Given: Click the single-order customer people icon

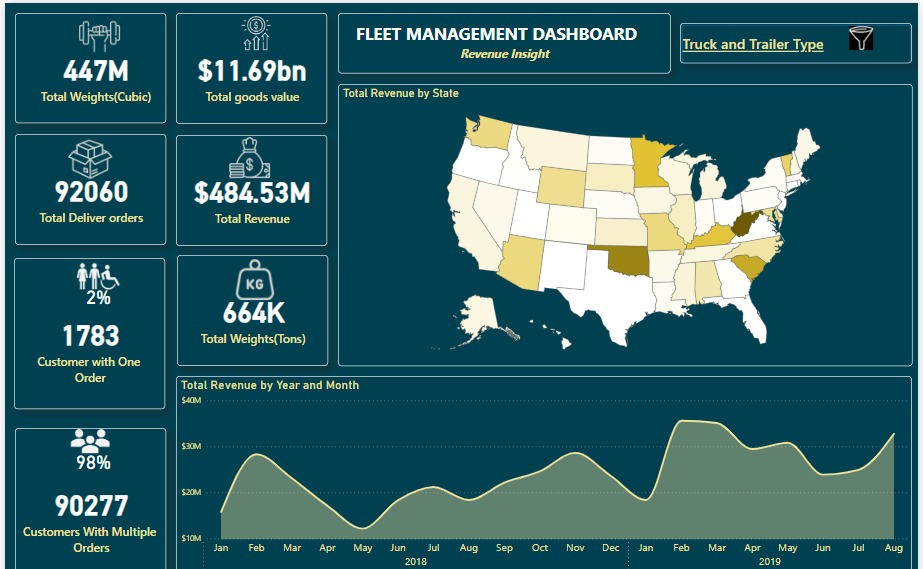Looking at the screenshot, I should pyautogui.click(x=91, y=277).
